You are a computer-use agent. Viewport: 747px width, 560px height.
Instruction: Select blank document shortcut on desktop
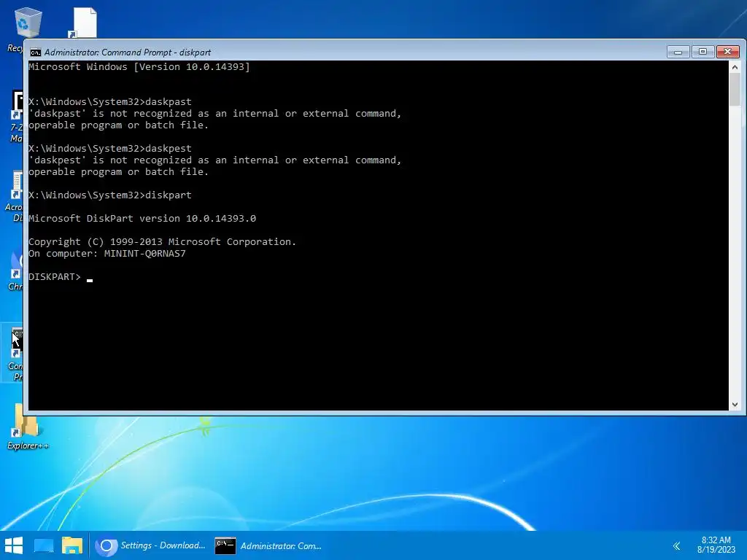click(x=84, y=22)
